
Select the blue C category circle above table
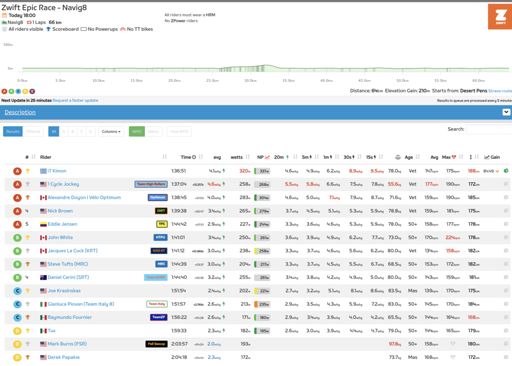coord(18,91)
